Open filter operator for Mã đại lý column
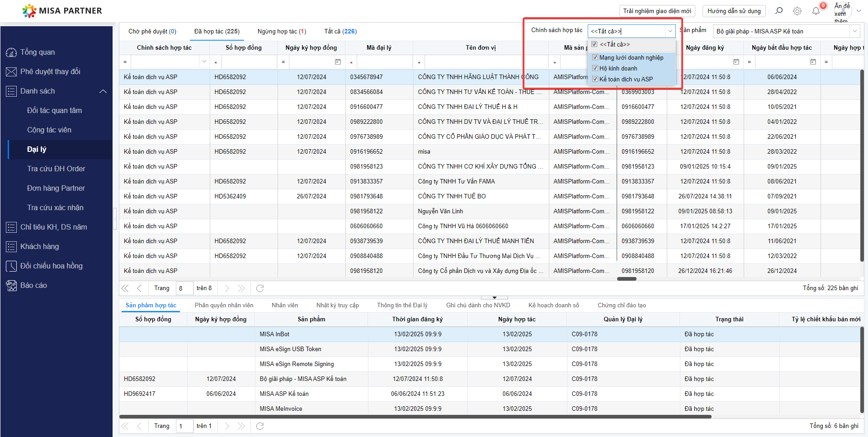Viewport: 868px width, 437px height. [351, 62]
